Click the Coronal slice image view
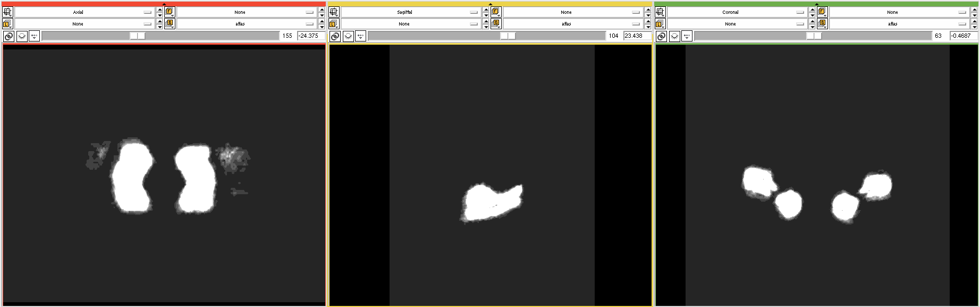This screenshot has height=307, width=980. [817, 175]
